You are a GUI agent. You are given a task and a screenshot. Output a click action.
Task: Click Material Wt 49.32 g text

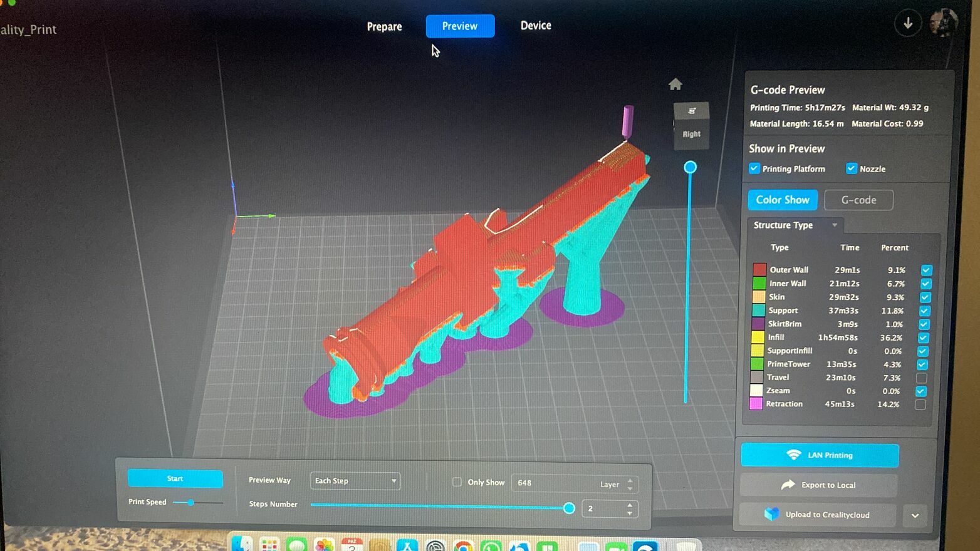890,108
